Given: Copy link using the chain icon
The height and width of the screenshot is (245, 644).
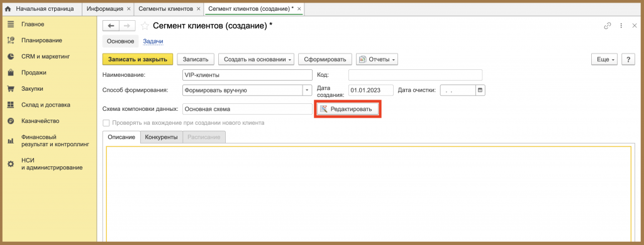Looking at the screenshot, I should [608, 25].
